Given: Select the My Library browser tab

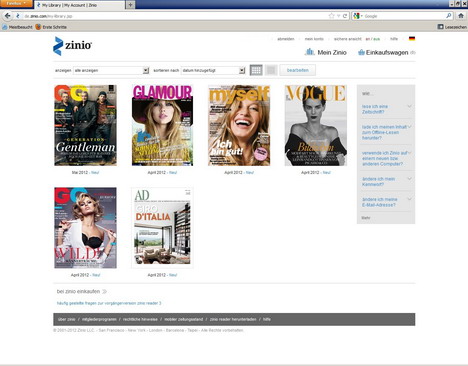Looking at the screenshot, I should point(79,5).
